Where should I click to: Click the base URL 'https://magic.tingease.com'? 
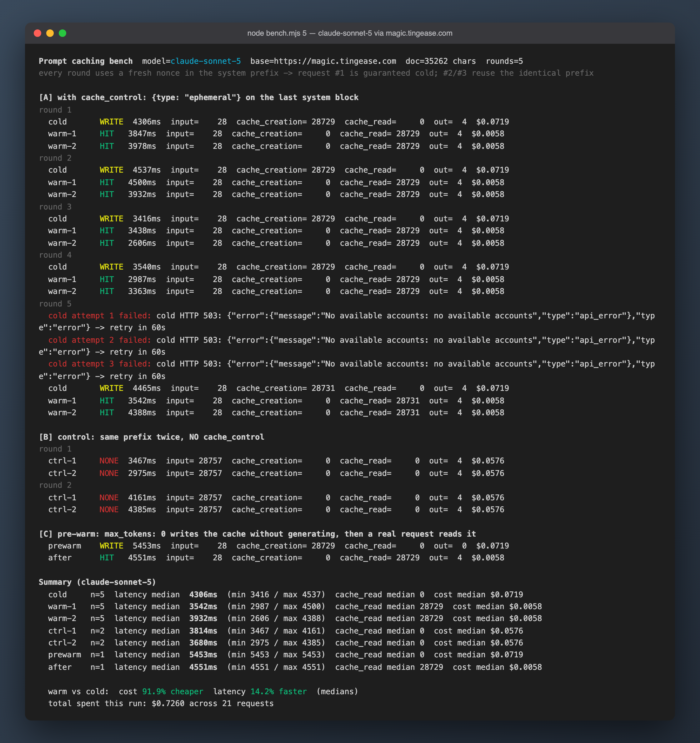tap(335, 61)
